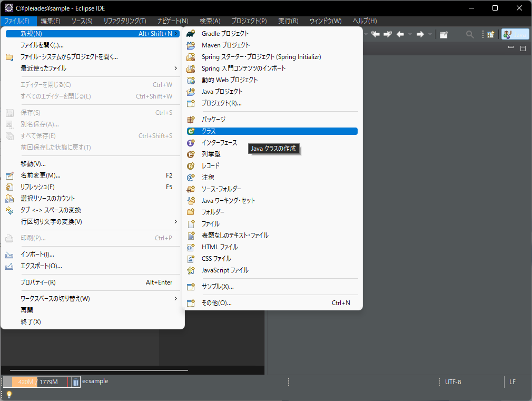Viewport: 532px width, 401px height.
Task: Choose 再開 to restart Eclipse
Action: 92,310
